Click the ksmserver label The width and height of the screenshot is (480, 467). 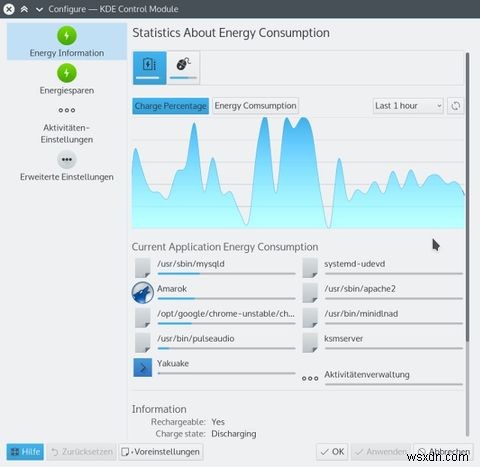point(343,339)
